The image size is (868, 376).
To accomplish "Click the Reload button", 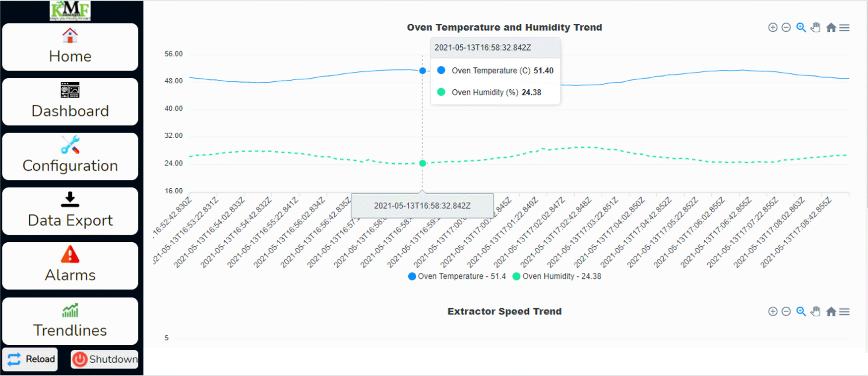I will pyautogui.click(x=31, y=359).
